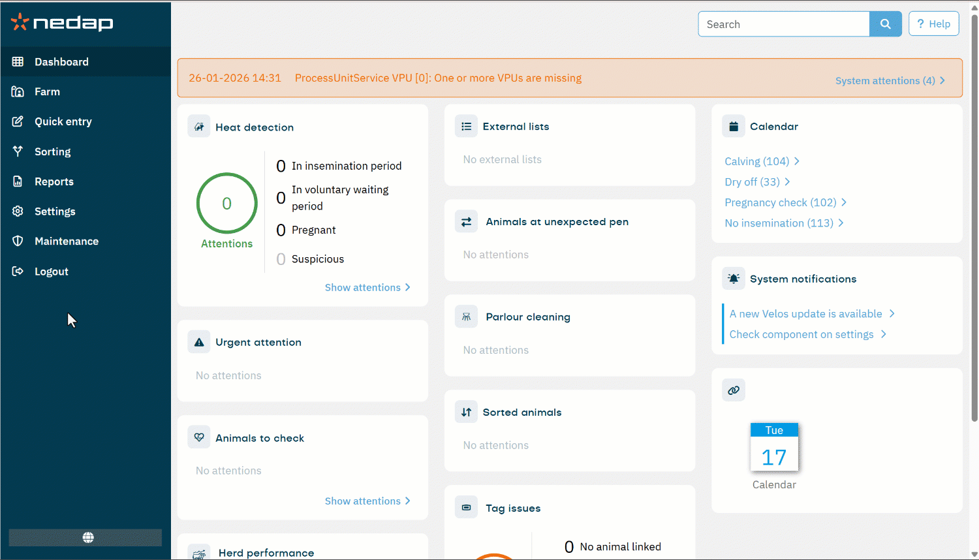Image resolution: width=979 pixels, height=560 pixels.
Task: Click the Farm barn icon in sidebar
Action: pyautogui.click(x=18, y=91)
